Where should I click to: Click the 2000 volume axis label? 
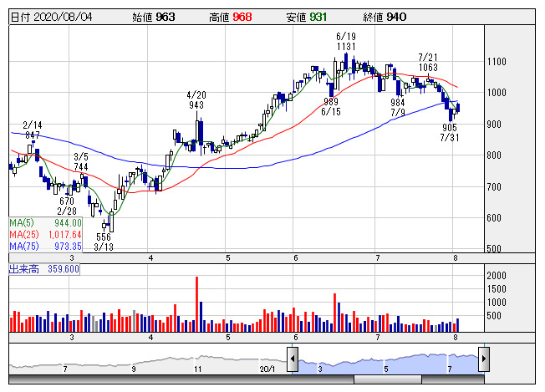(x=497, y=276)
